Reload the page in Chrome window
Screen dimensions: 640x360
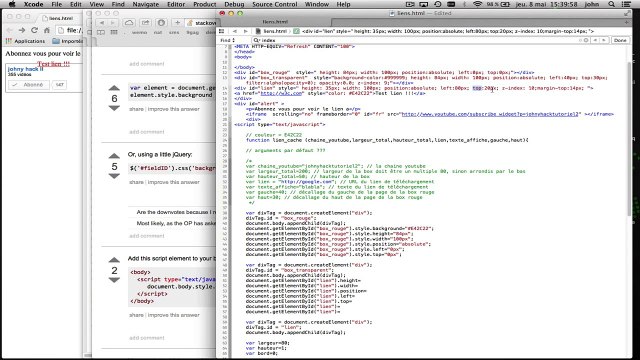click(34, 30)
